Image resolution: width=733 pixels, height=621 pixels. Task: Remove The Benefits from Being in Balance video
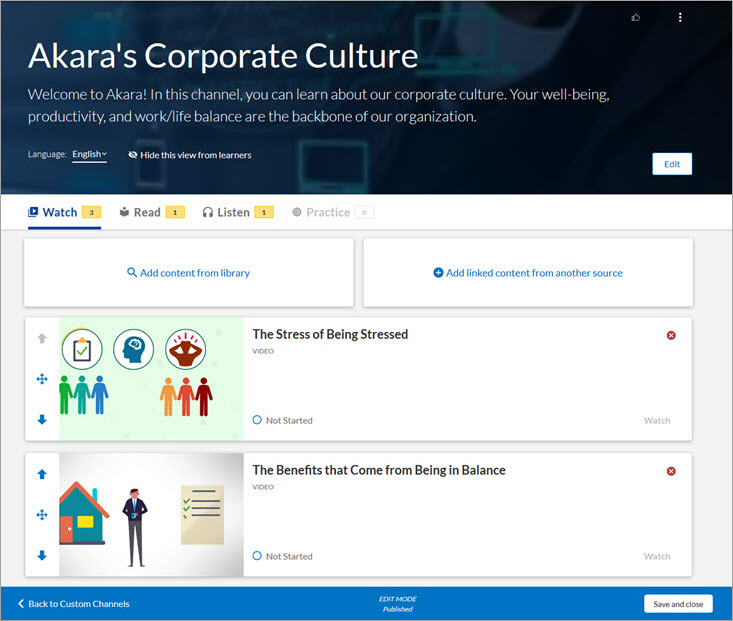coord(671,471)
